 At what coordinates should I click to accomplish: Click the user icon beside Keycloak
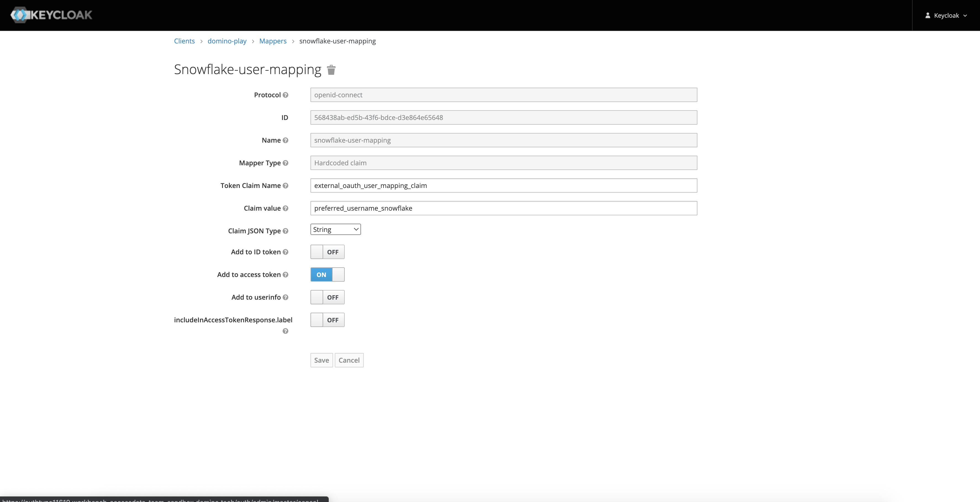(x=928, y=15)
